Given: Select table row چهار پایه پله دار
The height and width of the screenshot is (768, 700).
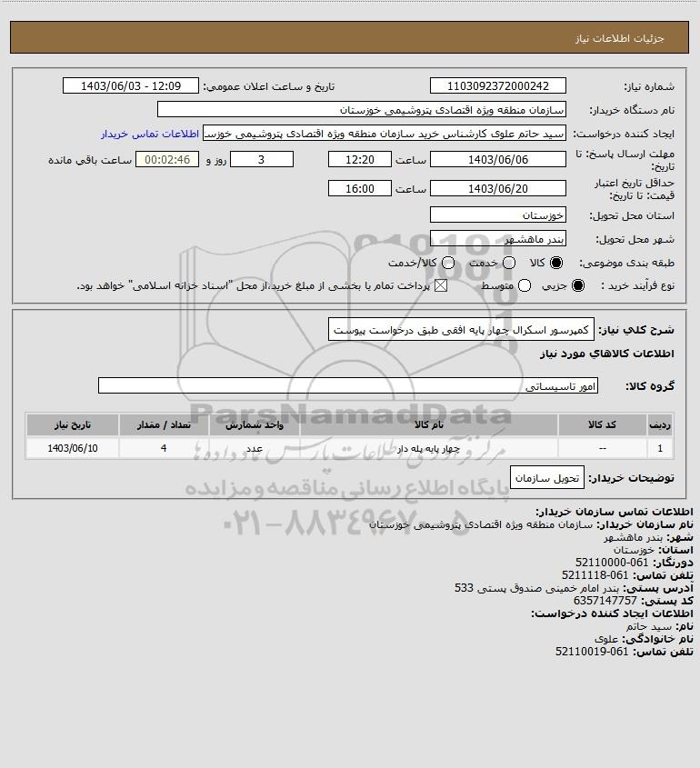Looking at the screenshot, I should click(x=349, y=448).
